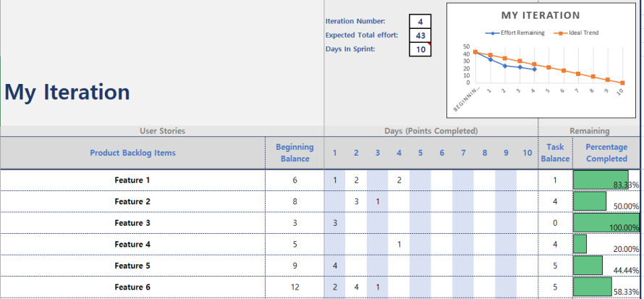Select the Product Backlog Items header
Image resolution: width=644 pixels, height=299 pixels.
(132, 153)
